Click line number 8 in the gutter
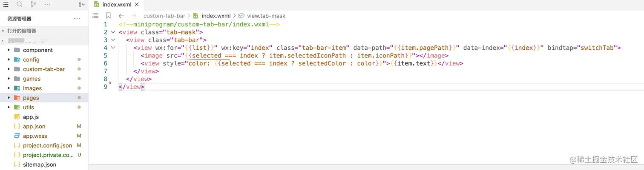 [x=106, y=79]
